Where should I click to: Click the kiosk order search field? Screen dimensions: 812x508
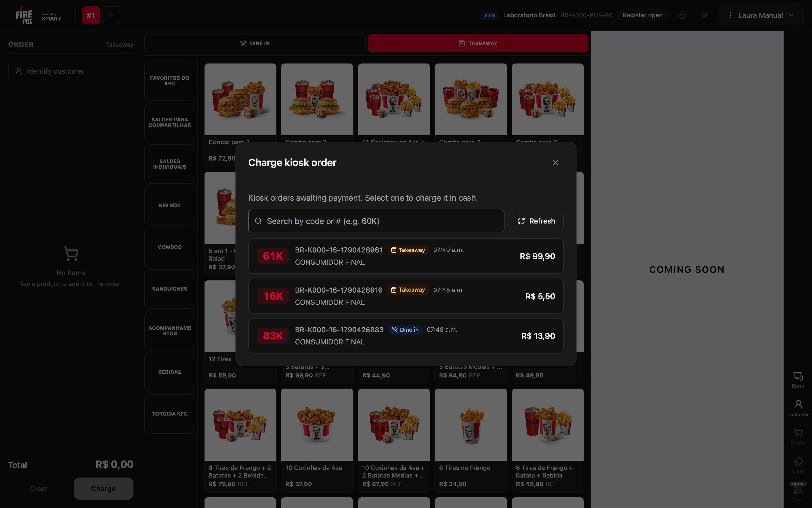(x=376, y=221)
